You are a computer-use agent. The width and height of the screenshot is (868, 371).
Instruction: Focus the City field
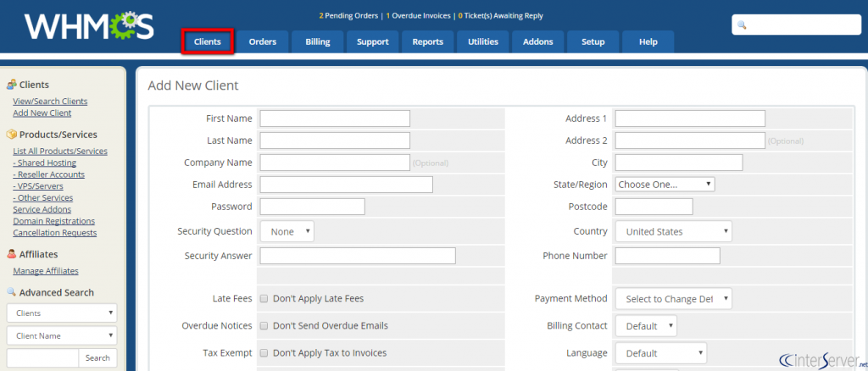pyautogui.click(x=679, y=163)
